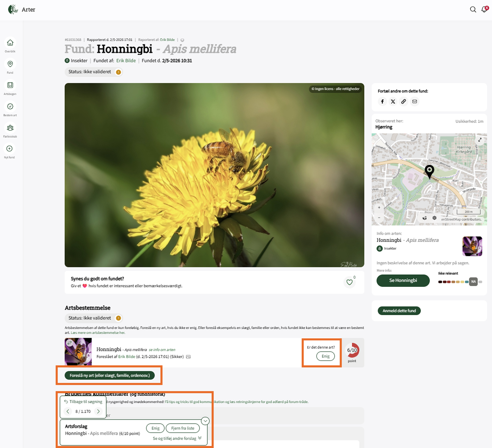Expand Se og tilføj andre forslag
The width and height of the screenshot is (492, 448).
click(x=177, y=438)
